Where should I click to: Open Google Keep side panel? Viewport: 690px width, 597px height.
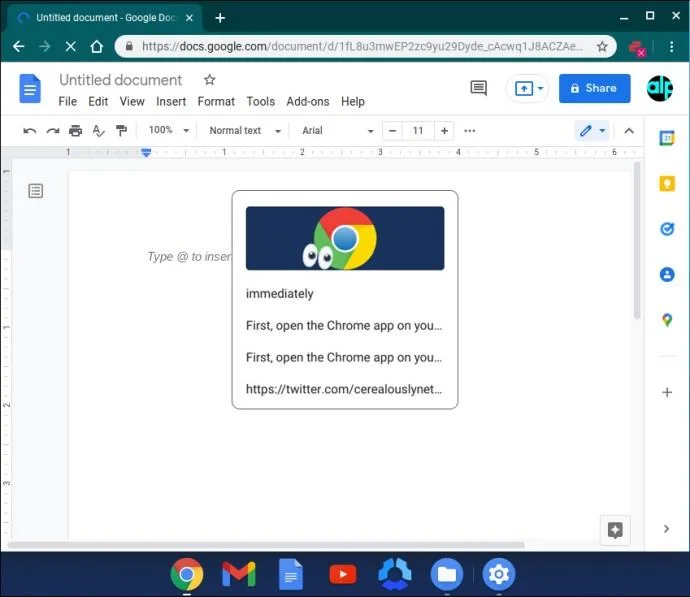667,183
